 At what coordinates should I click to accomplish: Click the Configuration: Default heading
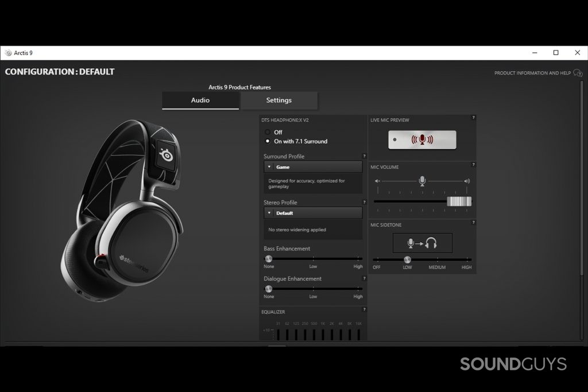(x=60, y=72)
